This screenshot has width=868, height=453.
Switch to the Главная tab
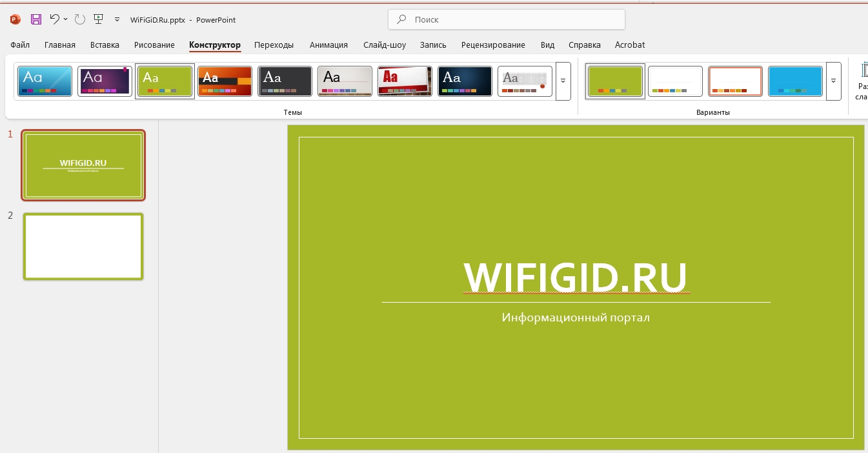coord(60,45)
